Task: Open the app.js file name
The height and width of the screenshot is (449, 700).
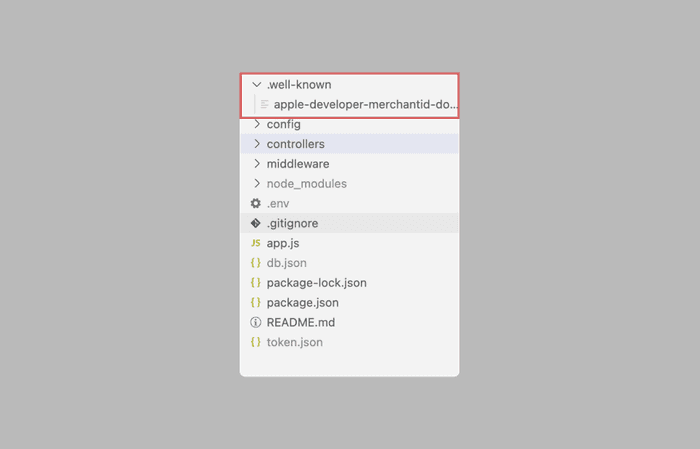Action: 283,243
